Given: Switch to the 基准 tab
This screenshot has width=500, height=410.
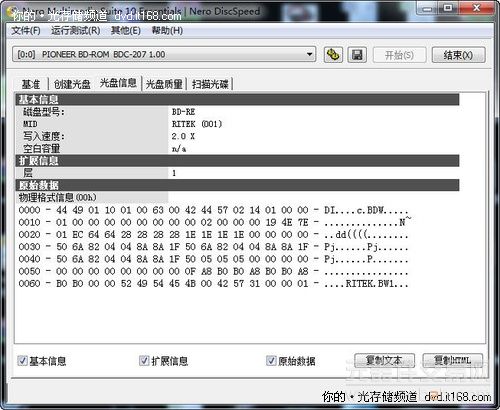Looking at the screenshot, I should tap(31, 84).
